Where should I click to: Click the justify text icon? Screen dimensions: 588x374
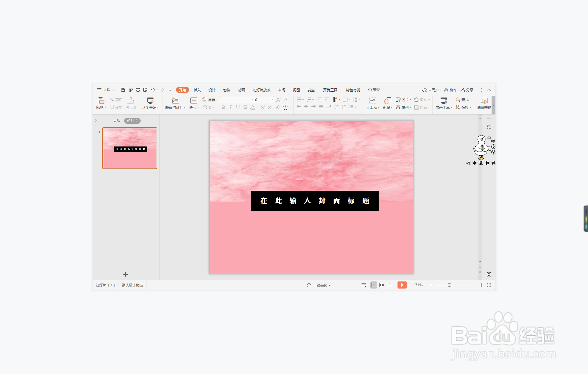[321, 108]
